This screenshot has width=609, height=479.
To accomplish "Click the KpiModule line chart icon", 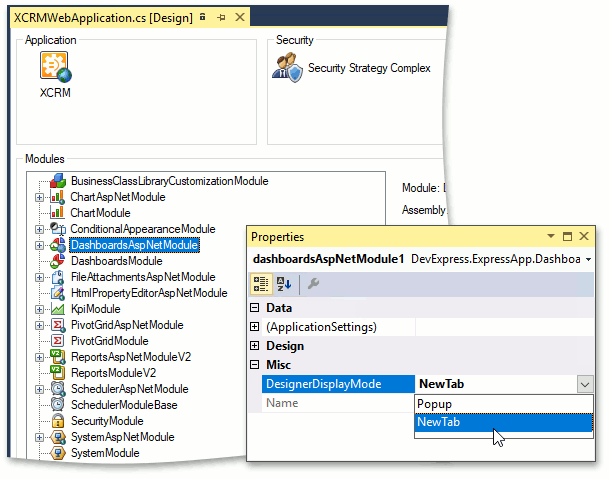I will (58, 309).
